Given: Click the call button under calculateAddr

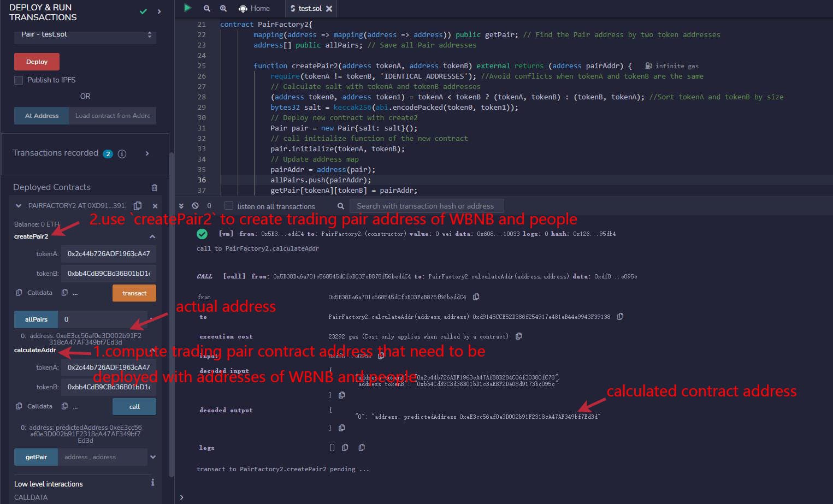Looking at the screenshot, I should [134, 406].
